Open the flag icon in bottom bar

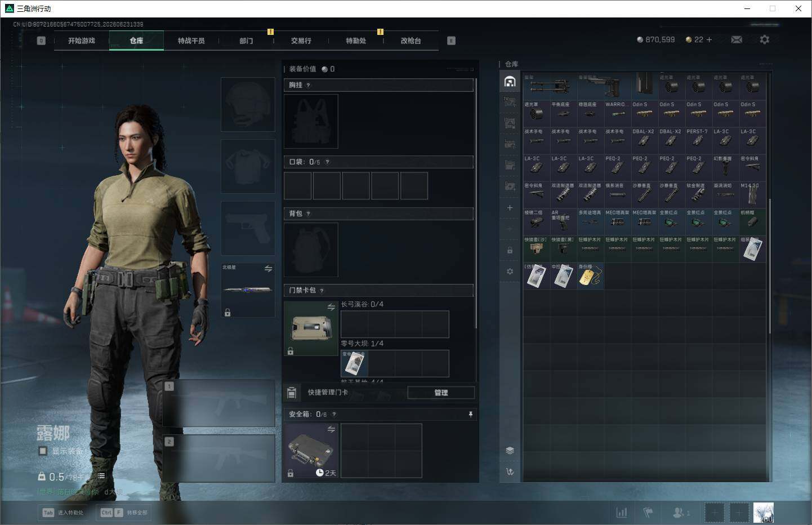pos(648,513)
